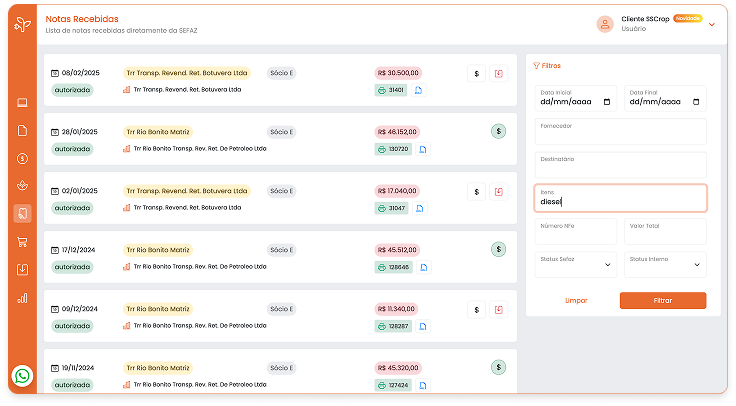Open the document page sidebar icon
This screenshot has height=406, width=736.
23,130
